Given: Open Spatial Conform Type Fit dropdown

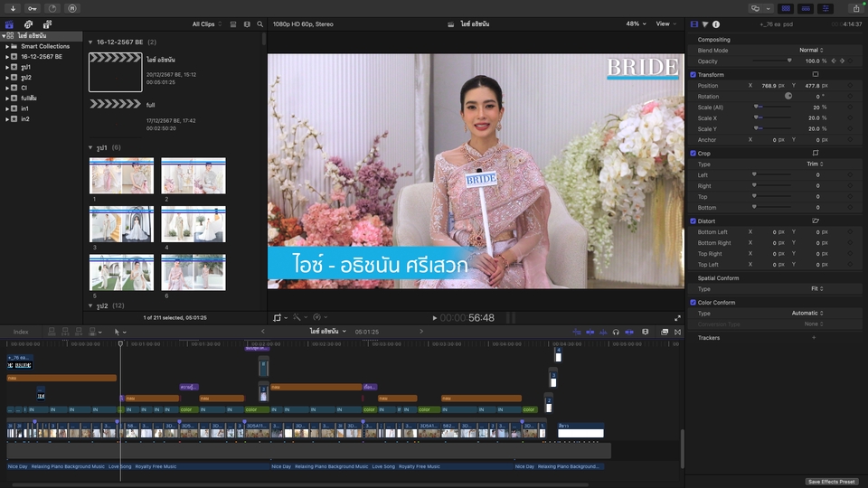Looking at the screenshot, I should click(x=817, y=289).
